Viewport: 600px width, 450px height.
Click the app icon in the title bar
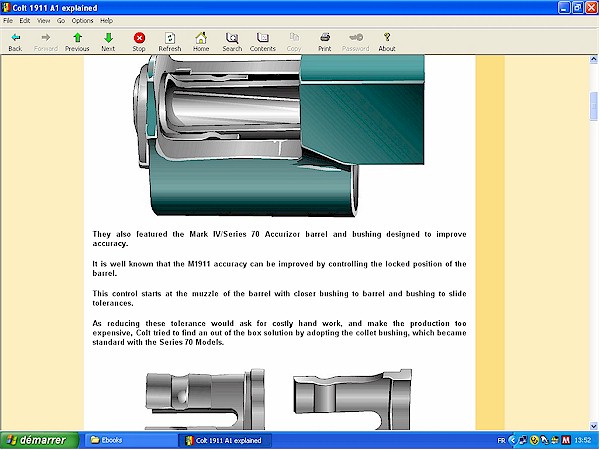6,8
